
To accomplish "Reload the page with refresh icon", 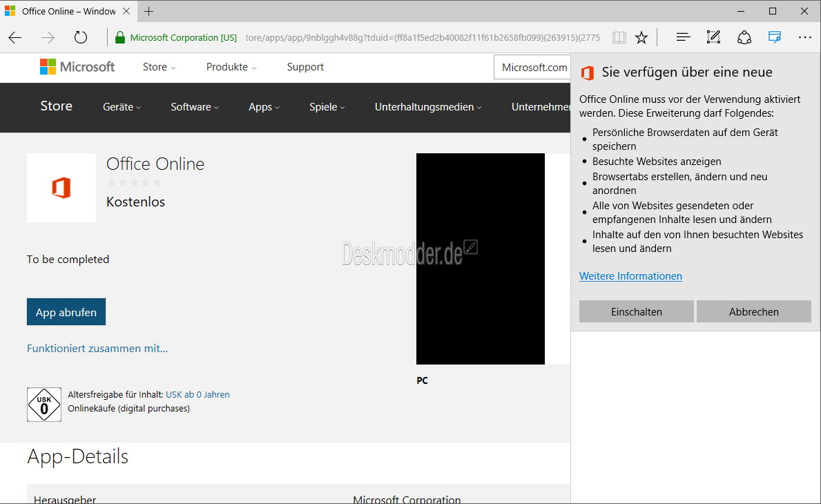I will coord(81,37).
